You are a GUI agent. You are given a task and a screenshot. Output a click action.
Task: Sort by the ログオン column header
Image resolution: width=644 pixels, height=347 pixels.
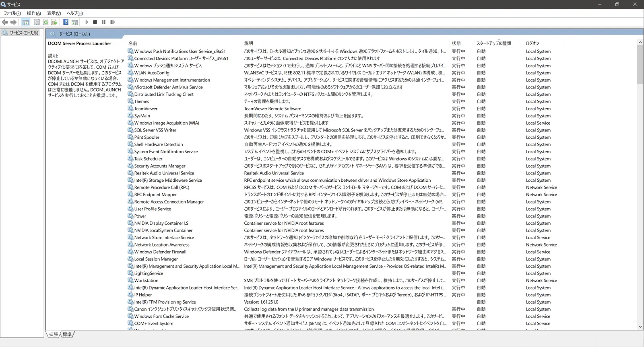(533, 43)
